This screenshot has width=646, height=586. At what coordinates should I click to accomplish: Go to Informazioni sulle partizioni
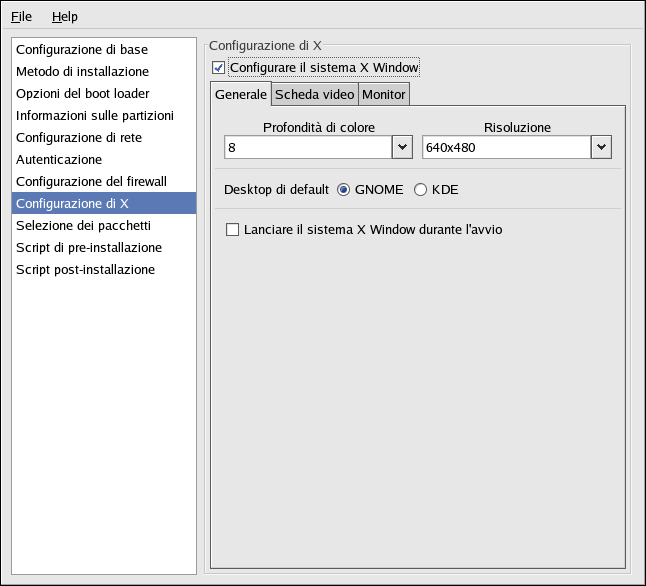95,116
